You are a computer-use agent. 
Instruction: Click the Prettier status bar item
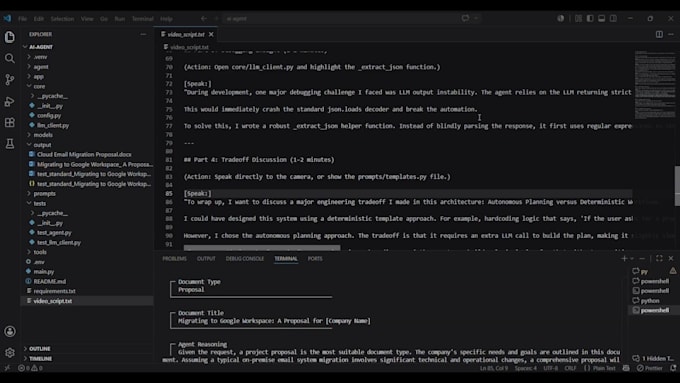[x=650, y=368]
